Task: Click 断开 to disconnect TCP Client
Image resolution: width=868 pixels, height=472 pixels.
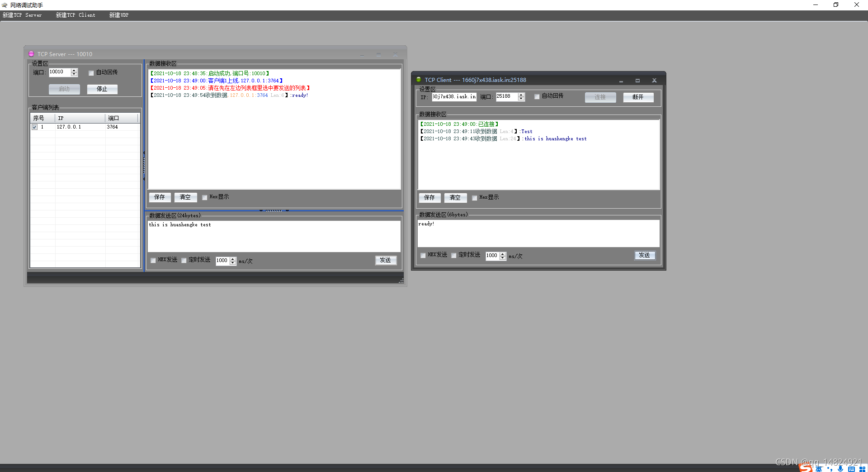Action: (638, 97)
